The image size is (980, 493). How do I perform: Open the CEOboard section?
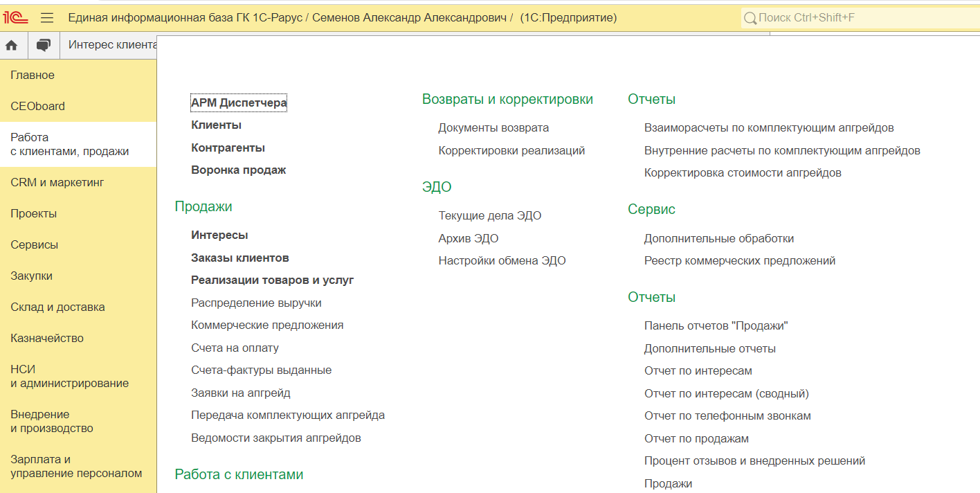coord(78,106)
